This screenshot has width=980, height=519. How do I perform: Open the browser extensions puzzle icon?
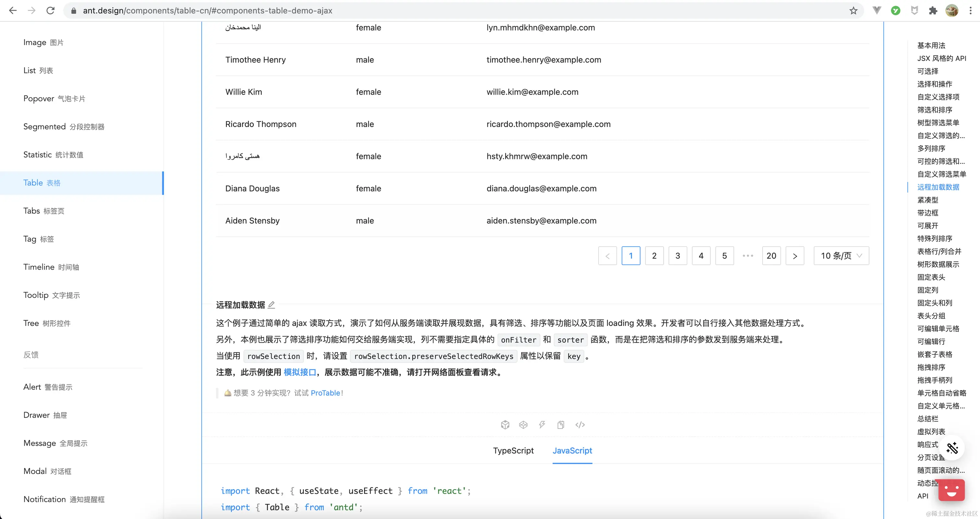(x=933, y=11)
